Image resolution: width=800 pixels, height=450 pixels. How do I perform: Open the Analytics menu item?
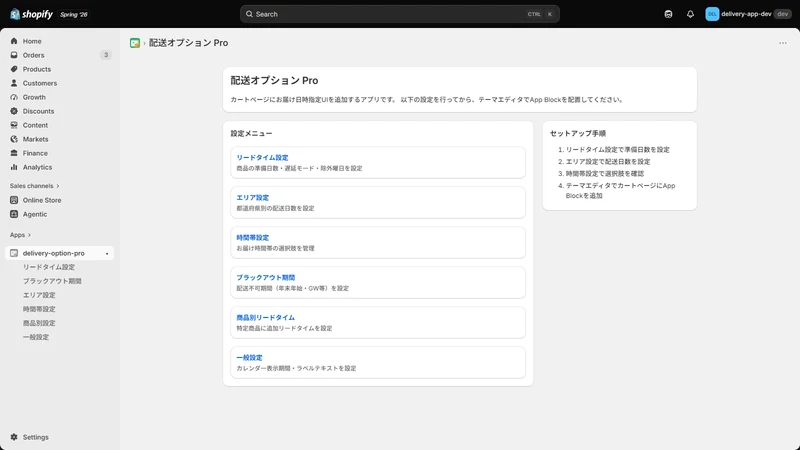(x=37, y=167)
